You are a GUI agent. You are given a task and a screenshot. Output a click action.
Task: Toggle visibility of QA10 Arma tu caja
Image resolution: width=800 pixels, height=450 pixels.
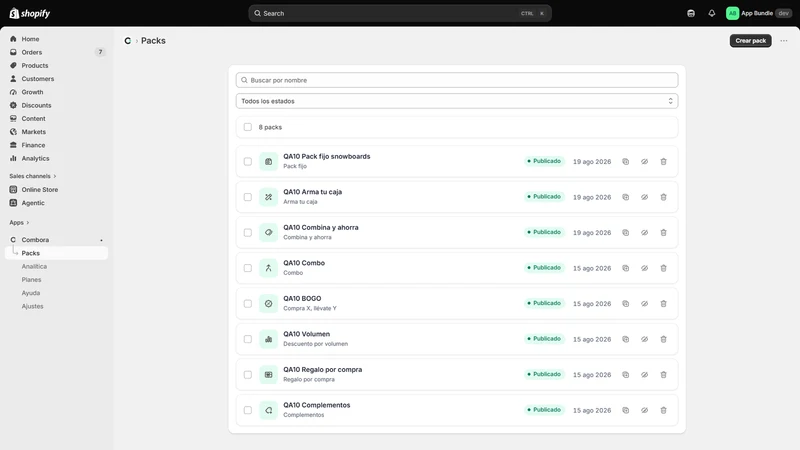(644, 197)
